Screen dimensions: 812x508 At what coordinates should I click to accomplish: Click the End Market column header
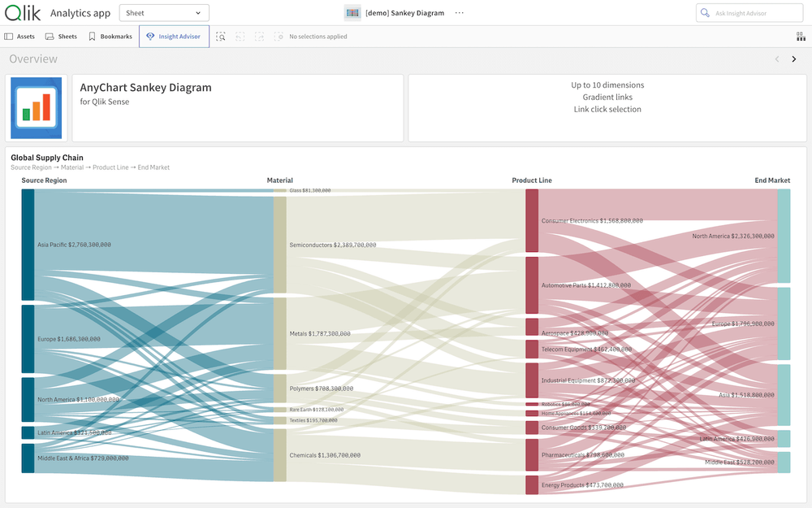[772, 180]
